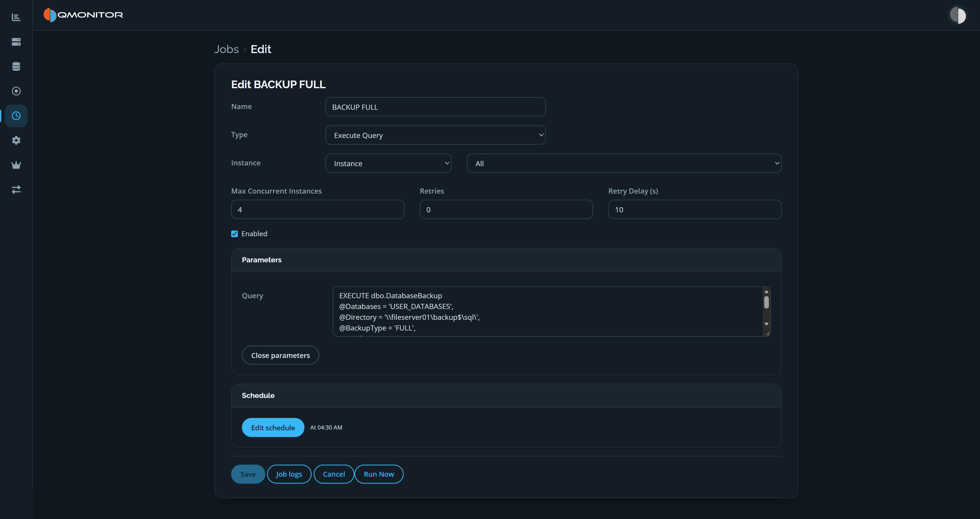Click the Query textarea resize handle
Screen dimensions: 980x519
pyautogui.click(x=768, y=334)
